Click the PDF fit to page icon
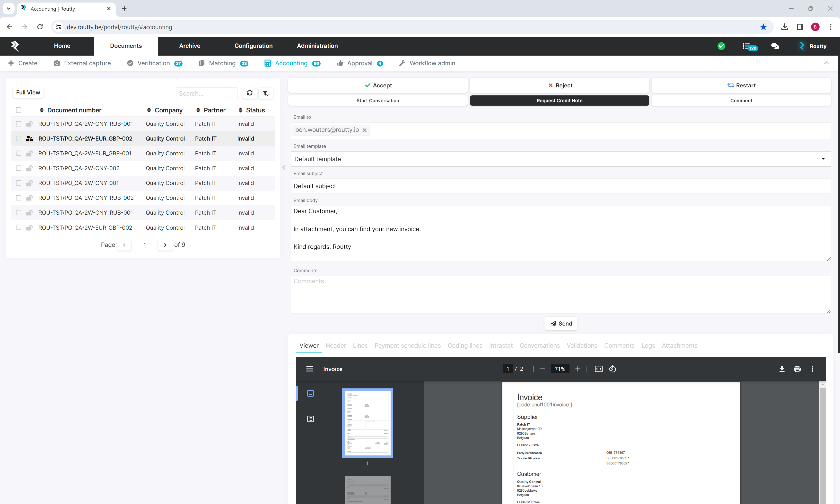This screenshot has width=840, height=504. click(x=598, y=369)
